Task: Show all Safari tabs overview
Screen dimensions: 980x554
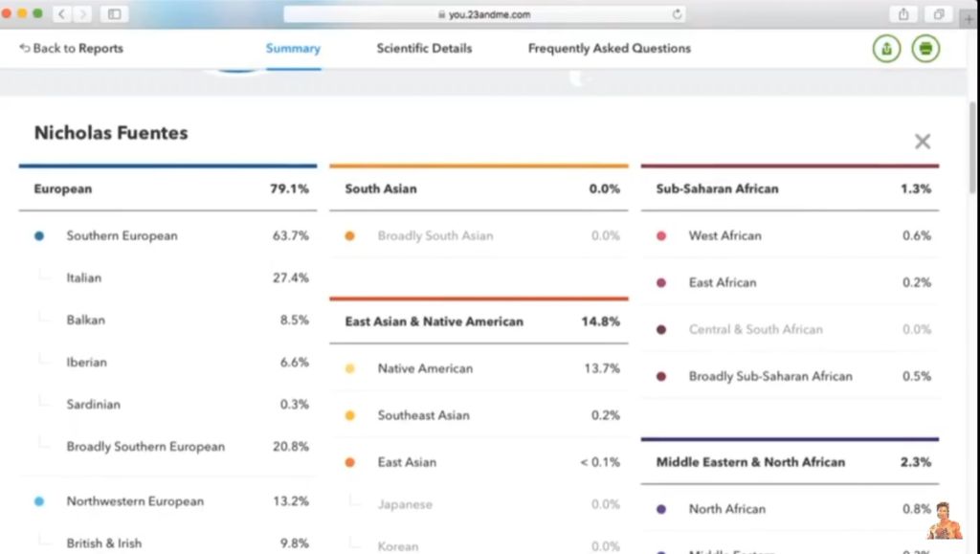Action: (939, 14)
